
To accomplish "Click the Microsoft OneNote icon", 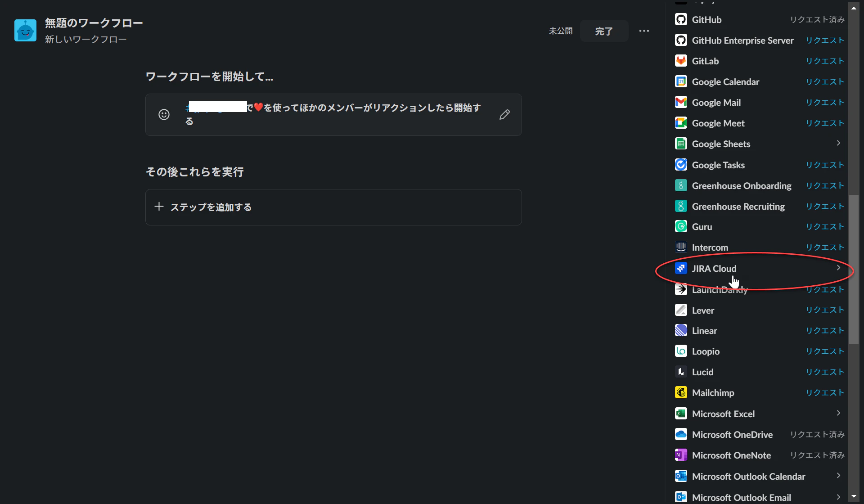I will (x=681, y=455).
